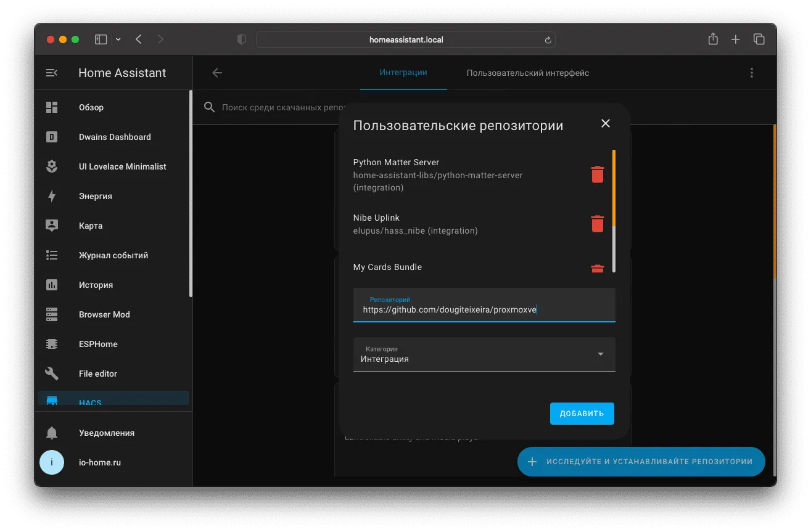The width and height of the screenshot is (811, 532).
Task: Select Обзор in the sidebar
Action: (113, 107)
